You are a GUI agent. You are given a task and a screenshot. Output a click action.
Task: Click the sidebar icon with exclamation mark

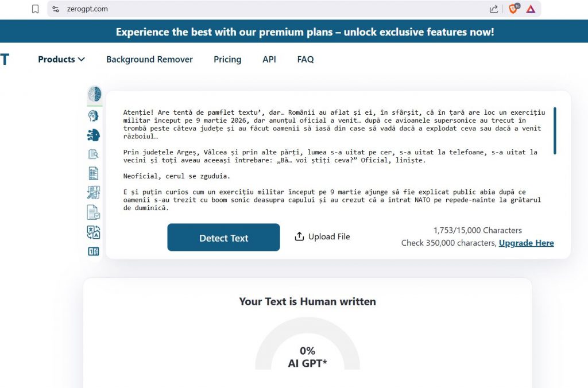click(93, 192)
